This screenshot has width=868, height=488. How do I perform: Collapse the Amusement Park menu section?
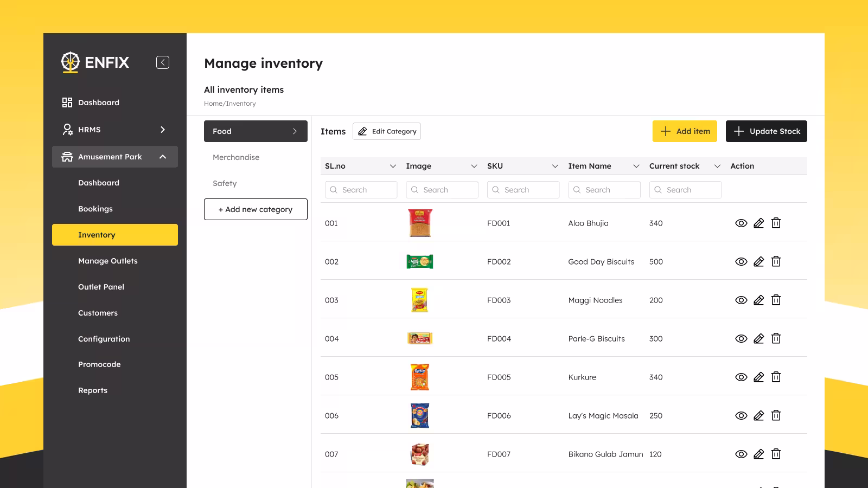coord(163,157)
